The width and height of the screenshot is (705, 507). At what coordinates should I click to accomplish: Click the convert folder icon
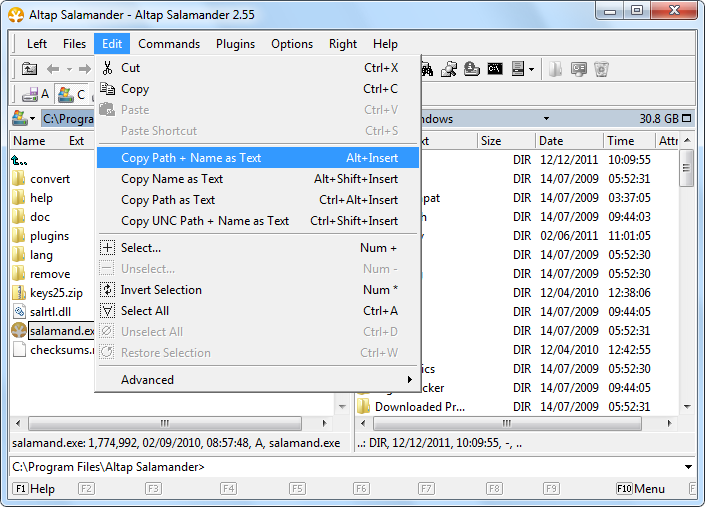click(x=18, y=178)
